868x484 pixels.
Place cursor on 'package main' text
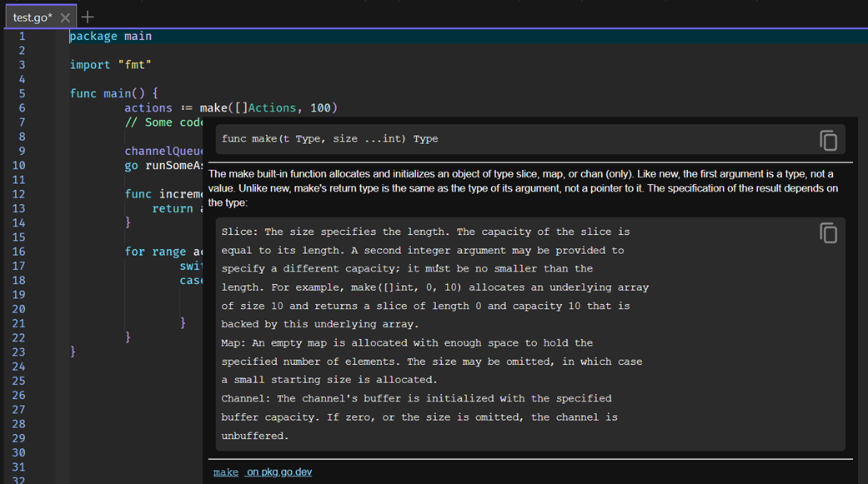(x=111, y=37)
